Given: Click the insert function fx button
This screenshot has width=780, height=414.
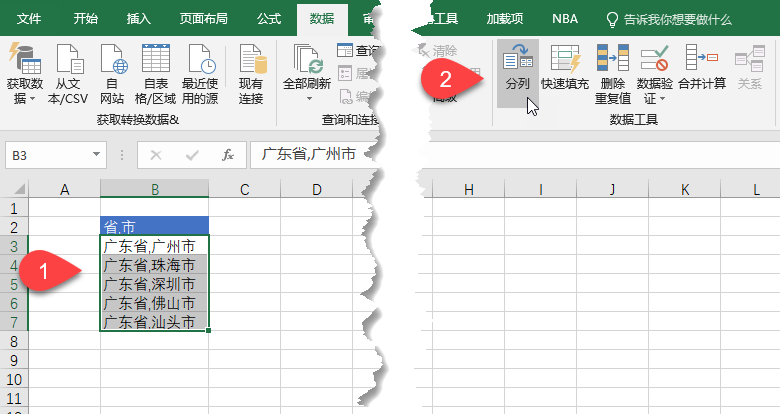Looking at the screenshot, I should pos(228,155).
